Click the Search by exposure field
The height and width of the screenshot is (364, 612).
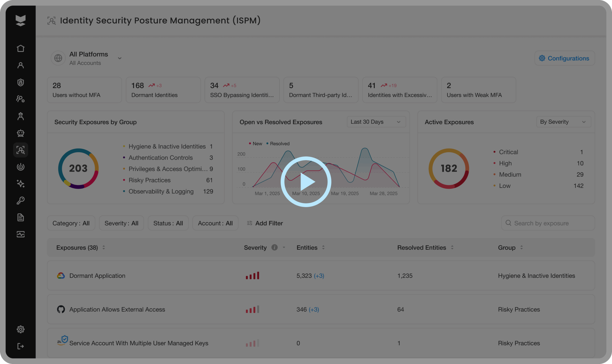(x=548, y=223)
